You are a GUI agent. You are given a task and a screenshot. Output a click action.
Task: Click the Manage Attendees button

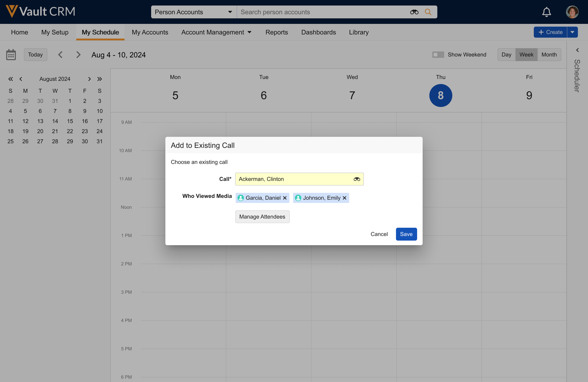[x=262, y=216]
